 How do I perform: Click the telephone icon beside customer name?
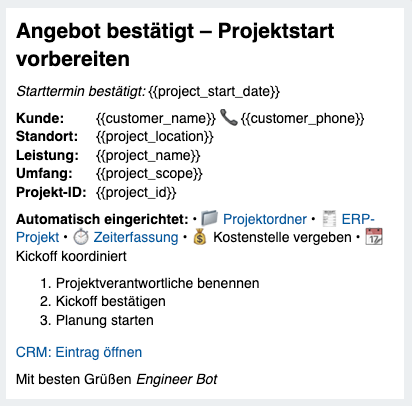(x=229, y=118)
